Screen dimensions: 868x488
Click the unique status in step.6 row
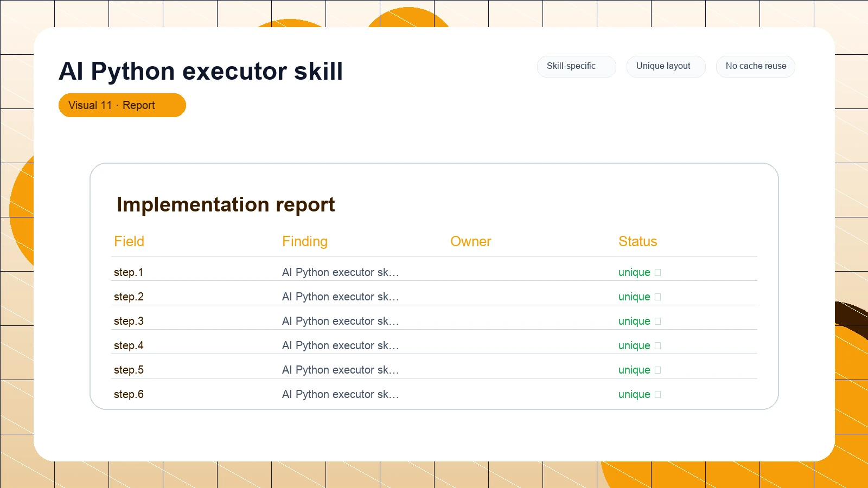pos(640,394)
